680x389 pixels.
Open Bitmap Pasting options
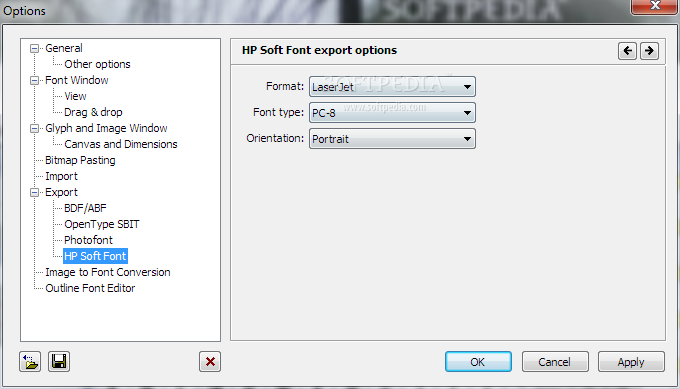[80, 160]
